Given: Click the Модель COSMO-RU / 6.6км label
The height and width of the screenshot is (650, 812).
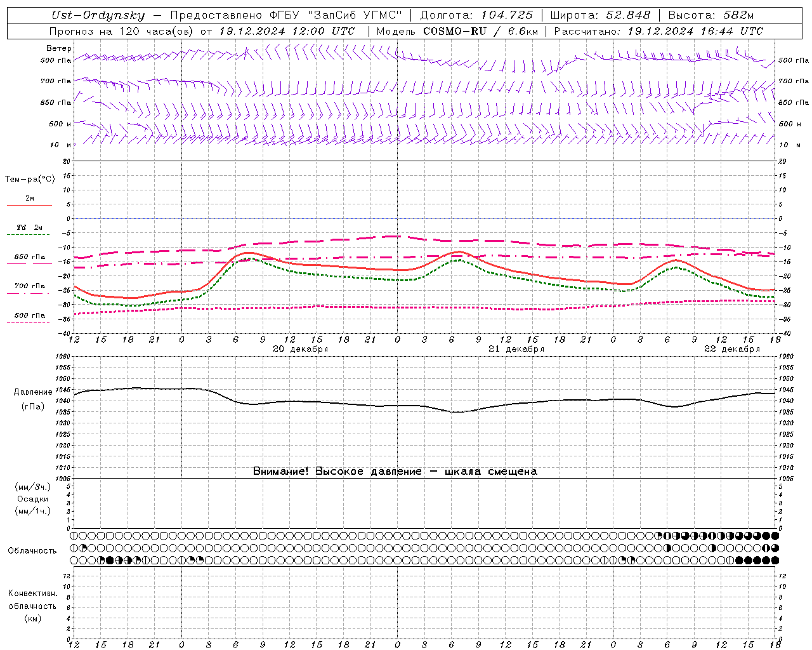Looking at the screenshot, I should 457,31.
